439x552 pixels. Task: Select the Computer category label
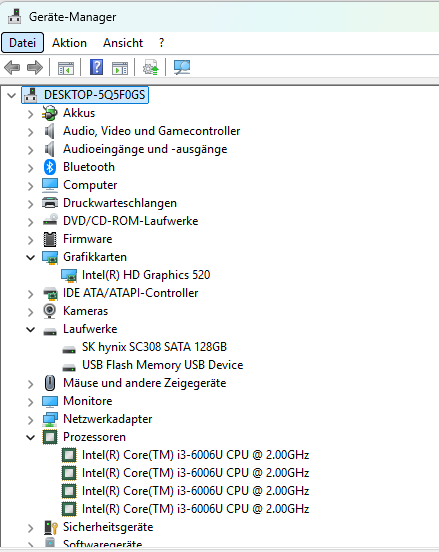[90, 185]
